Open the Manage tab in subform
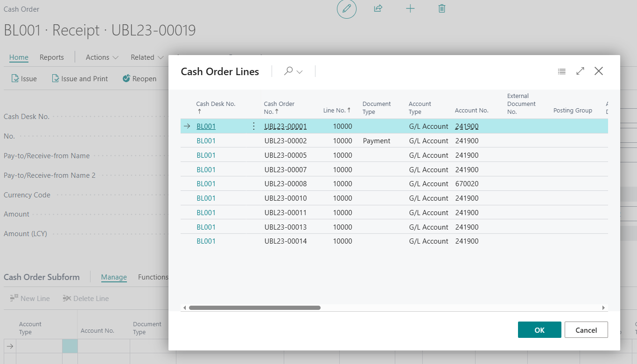Image resolution: width=637 pixels, height=364 pixels. 114,277
